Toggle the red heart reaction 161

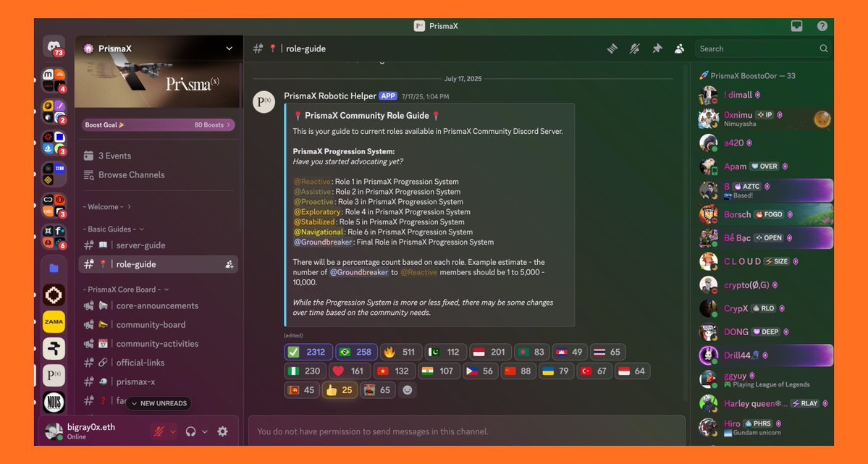click(350, 371)
